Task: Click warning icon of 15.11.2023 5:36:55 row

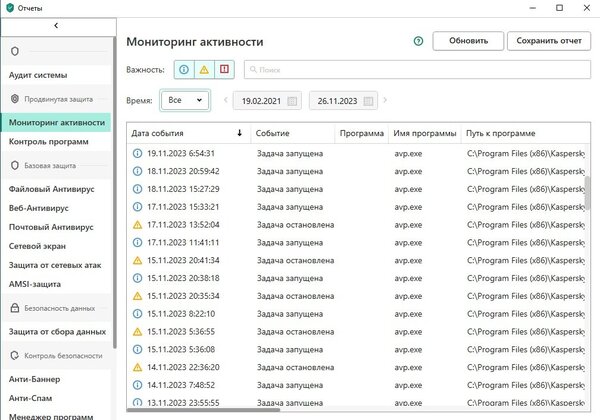Action: tap(137, 332)
